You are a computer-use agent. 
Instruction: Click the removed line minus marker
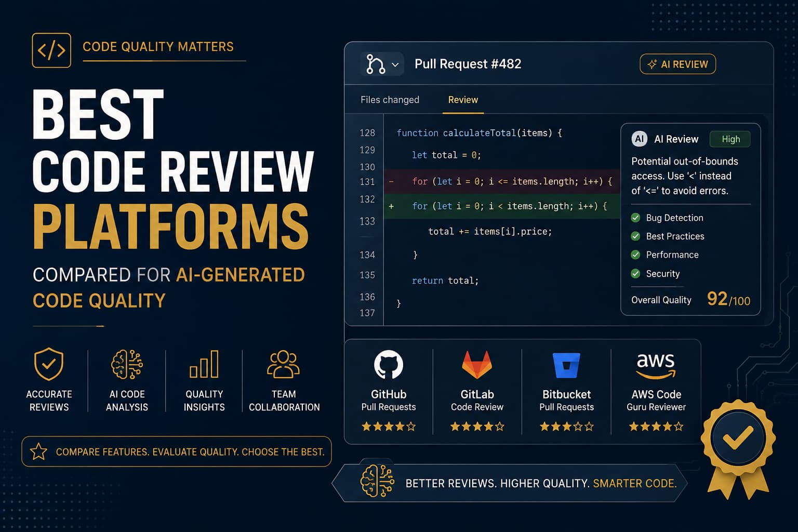[x=391, y=181]
